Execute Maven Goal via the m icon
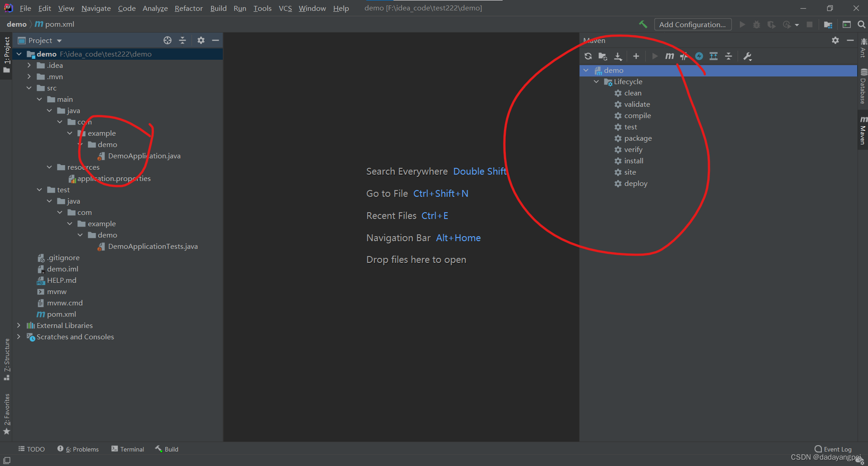 [669, 56]
